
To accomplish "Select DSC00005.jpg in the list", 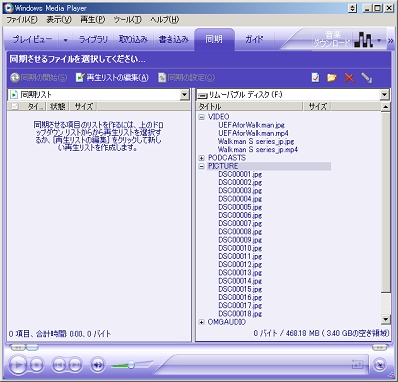I will (240, 207).
